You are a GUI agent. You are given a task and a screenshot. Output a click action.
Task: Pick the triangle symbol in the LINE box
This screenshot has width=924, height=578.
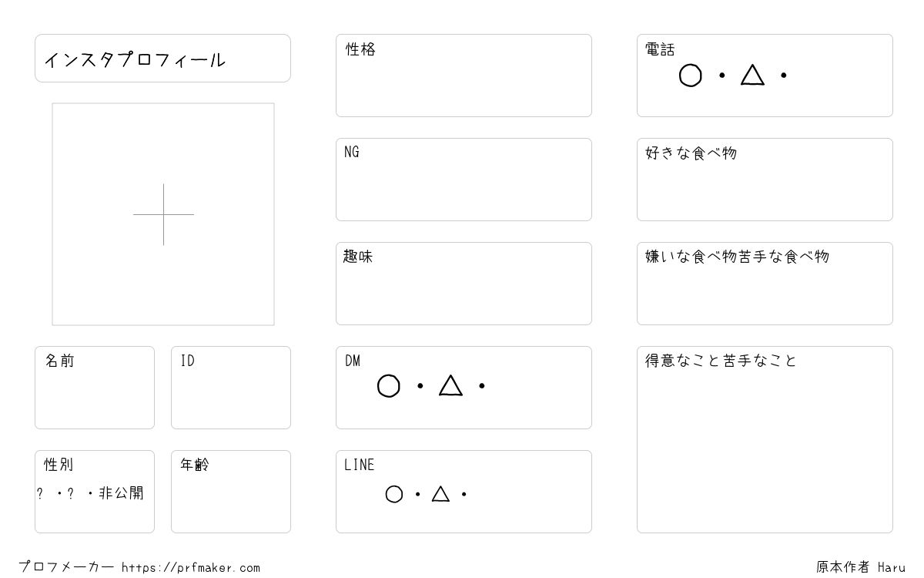point(440,493)
